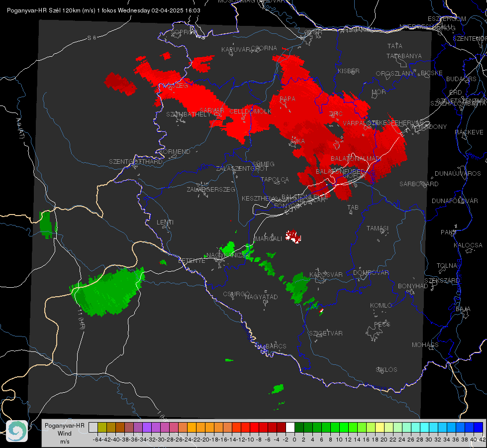This screenshot has width=487, height=448.
Task: Click the SZIGETVÁR label
Action: click(x=325, y=334)
